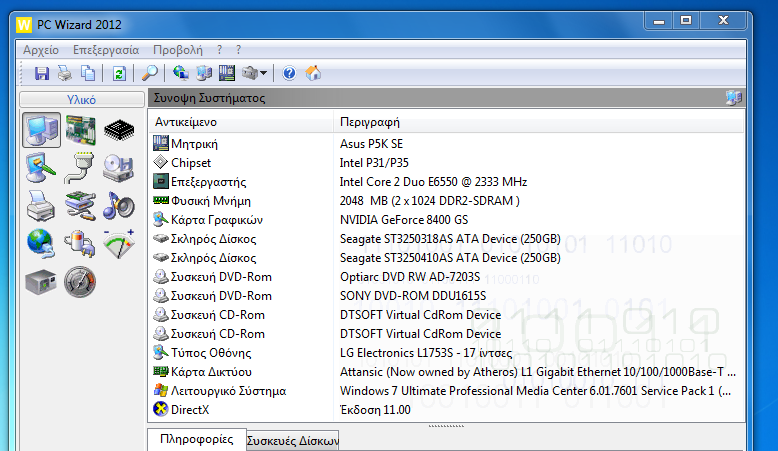The image size is (778, 451).
Task: Select the Devices cards category icon
Action: pyautogui.click(x=80, y=205)
